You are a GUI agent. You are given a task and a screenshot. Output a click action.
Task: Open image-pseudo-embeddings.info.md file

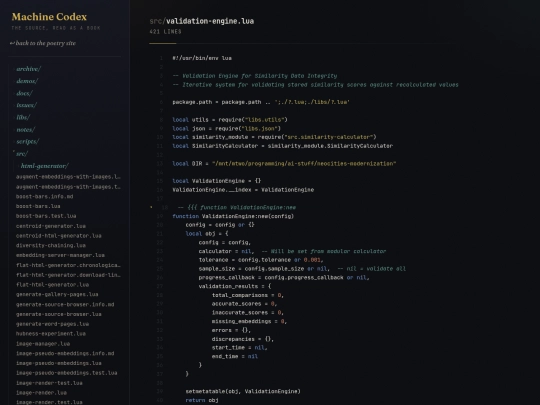(65, 353)
